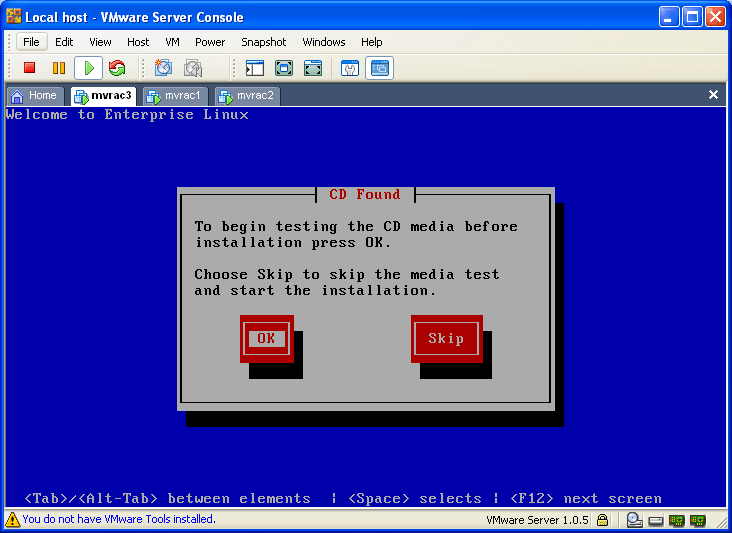Switch to the Home tab

35,96
